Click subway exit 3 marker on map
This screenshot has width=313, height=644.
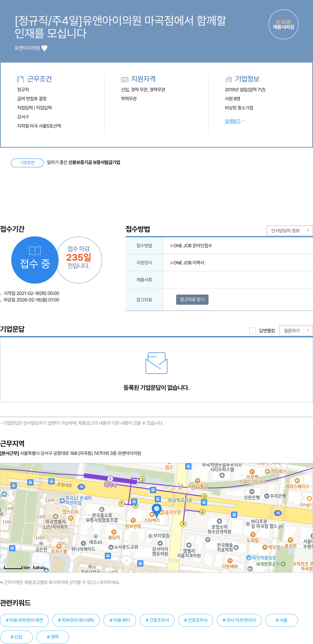click(205, 496)
